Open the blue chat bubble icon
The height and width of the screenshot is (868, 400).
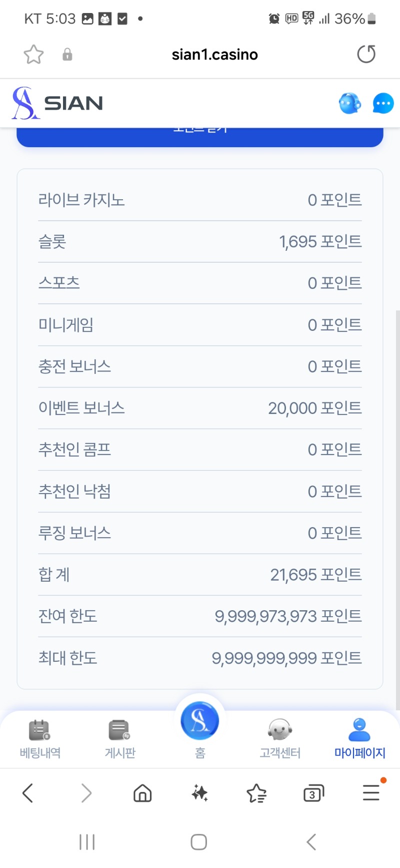[x=383, y=104]
